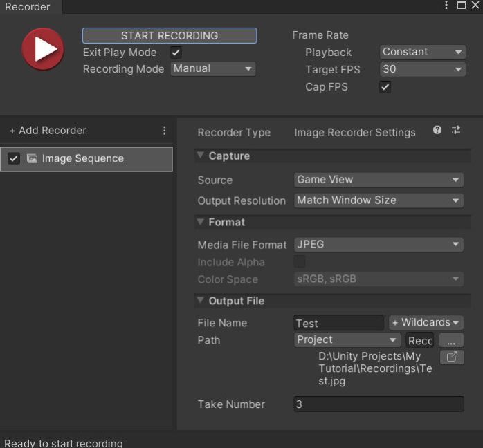The image size is (483, 448).
Task: Close the Recorder window
Action: pos(475,5)
